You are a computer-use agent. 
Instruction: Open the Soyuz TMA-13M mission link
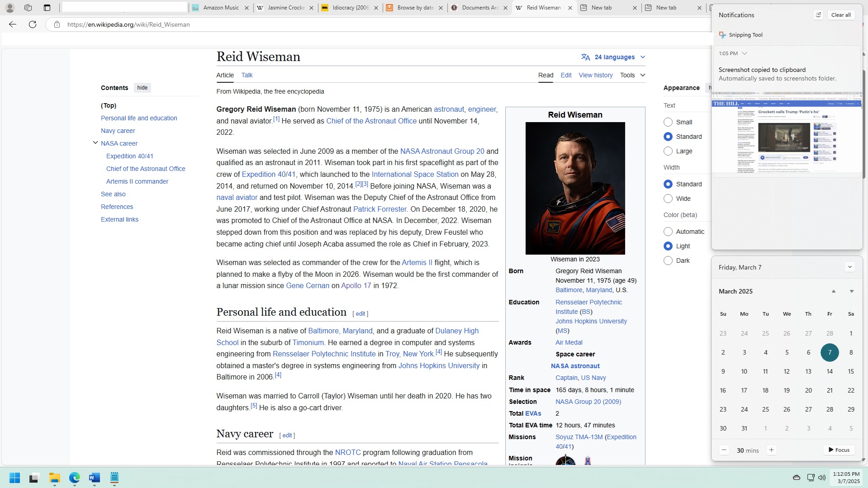pos(579,437)
